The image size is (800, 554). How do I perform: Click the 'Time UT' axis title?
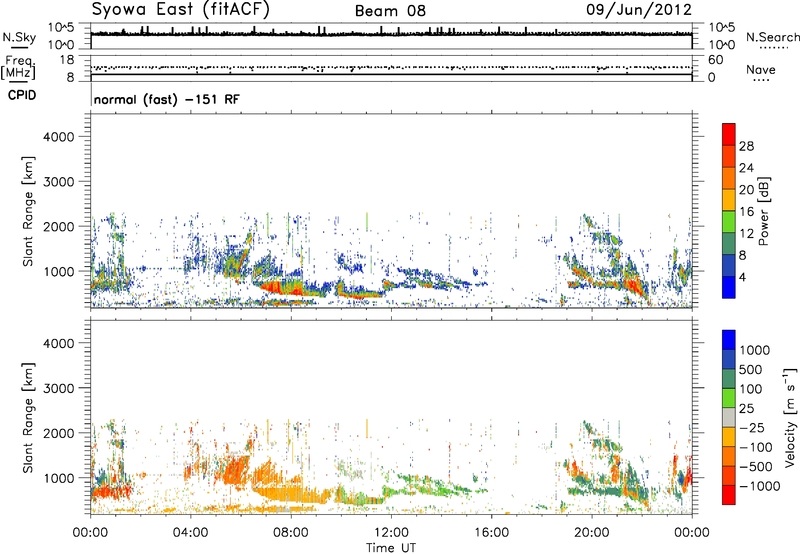pos(391,548)
